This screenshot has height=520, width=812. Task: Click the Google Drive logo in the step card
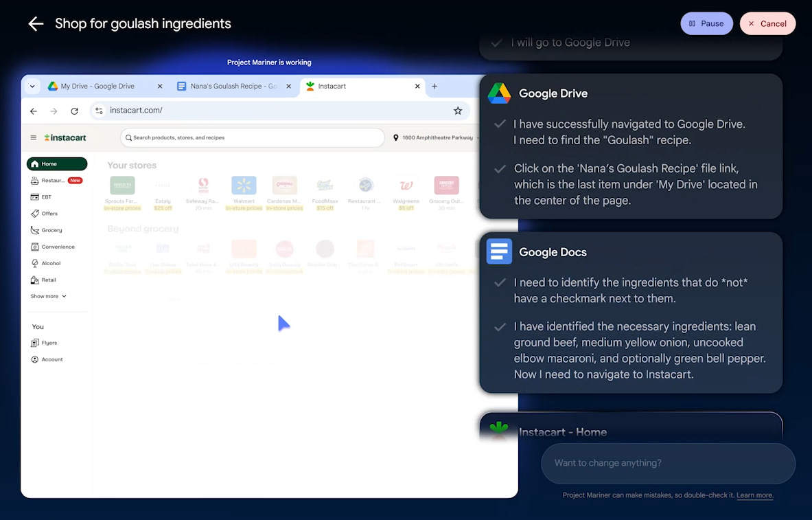pyautogui.click(x=499, y=93)
